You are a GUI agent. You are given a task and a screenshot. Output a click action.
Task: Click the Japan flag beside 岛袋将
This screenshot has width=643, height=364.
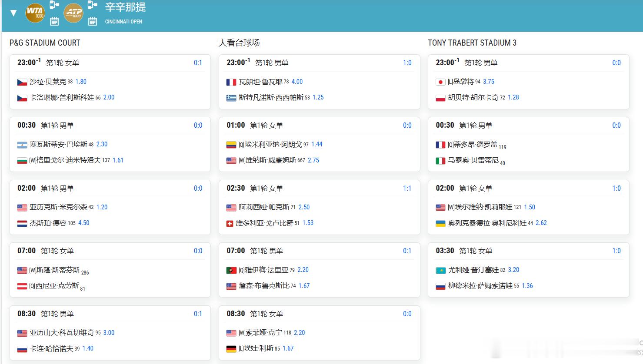pyautogui.click(x=440, y=82)
